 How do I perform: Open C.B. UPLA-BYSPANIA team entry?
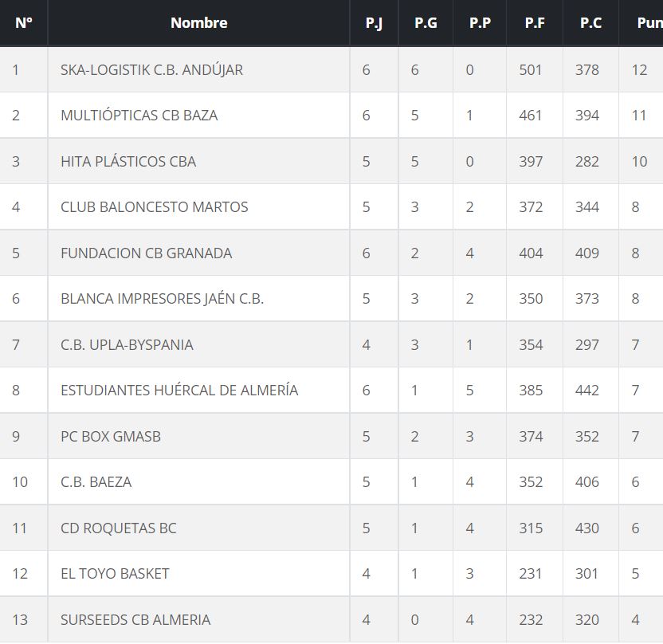(x=127, y=344)
